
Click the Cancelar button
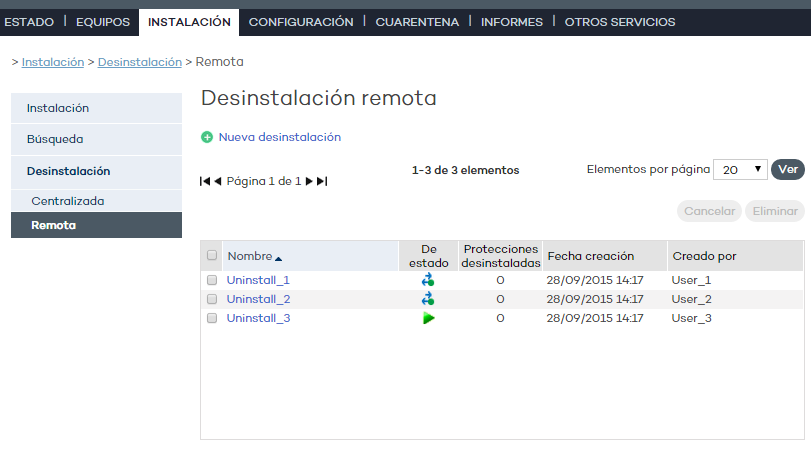[709, 211]
